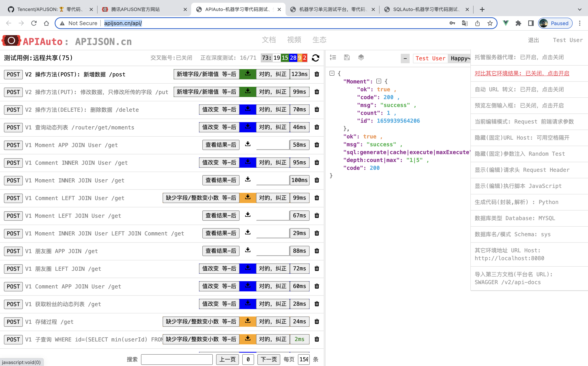This screenshot has height=366, width=588.
Task: Click the 搜索 search input field
Action: click(177, 359)
